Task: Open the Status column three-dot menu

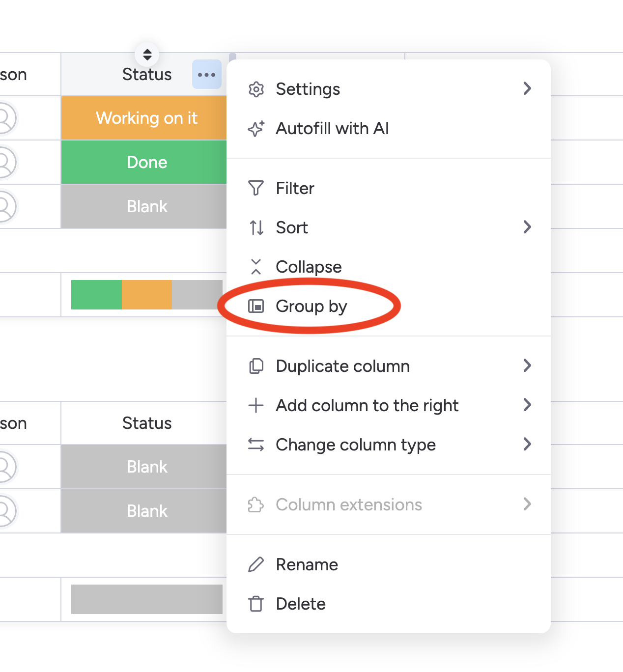Action: pyautogui.click(x=206, y=75)
